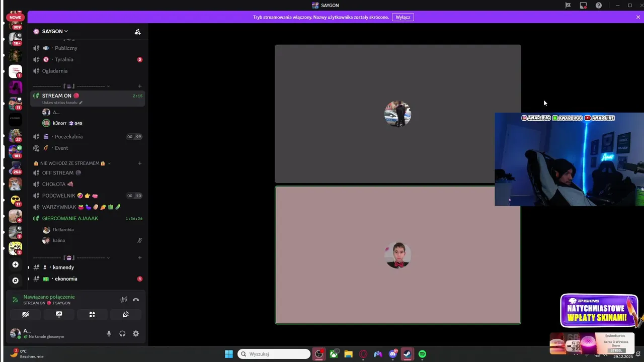Open the invite members icon beside SAYGON
The image size is (644, 362).
pos(137,31)
